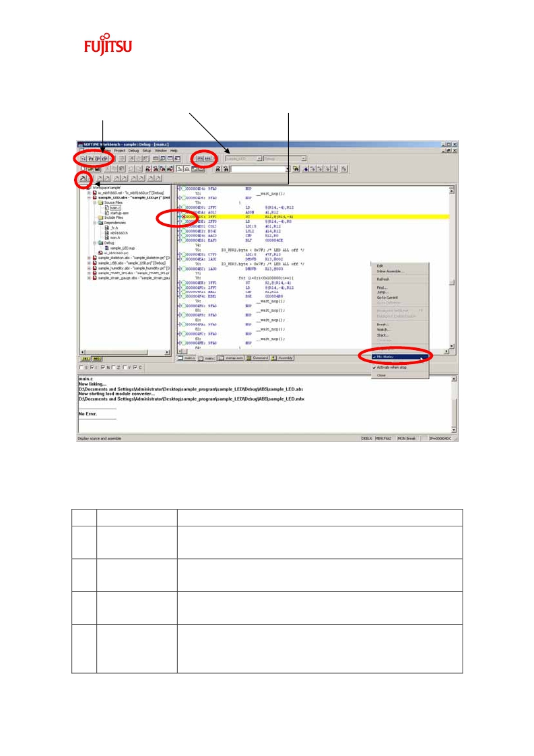Choose Mix display in context menu

[x=399, y=357]
